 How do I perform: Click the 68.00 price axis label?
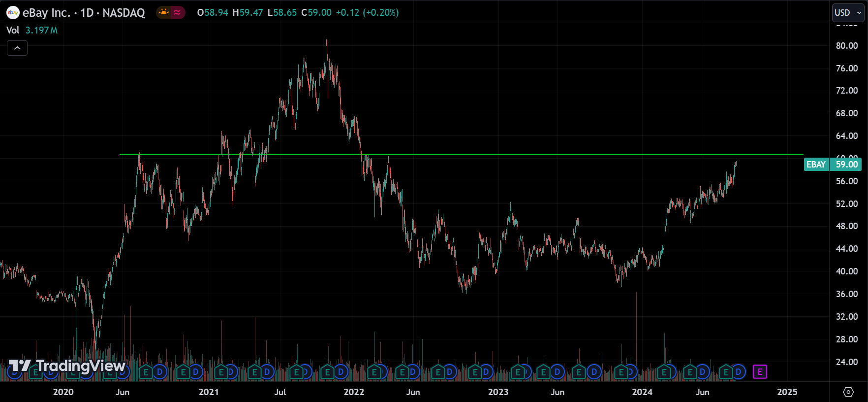847,113
